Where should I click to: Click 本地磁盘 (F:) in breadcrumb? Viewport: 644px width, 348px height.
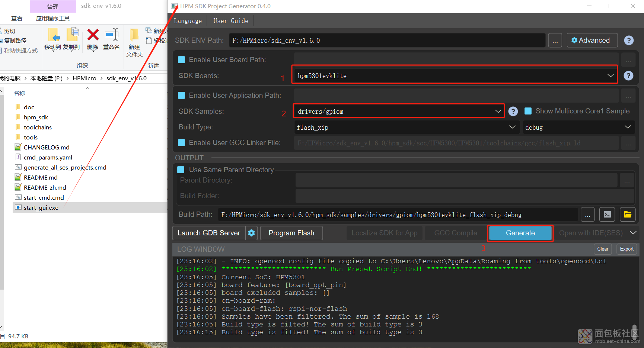pos(46,78)
